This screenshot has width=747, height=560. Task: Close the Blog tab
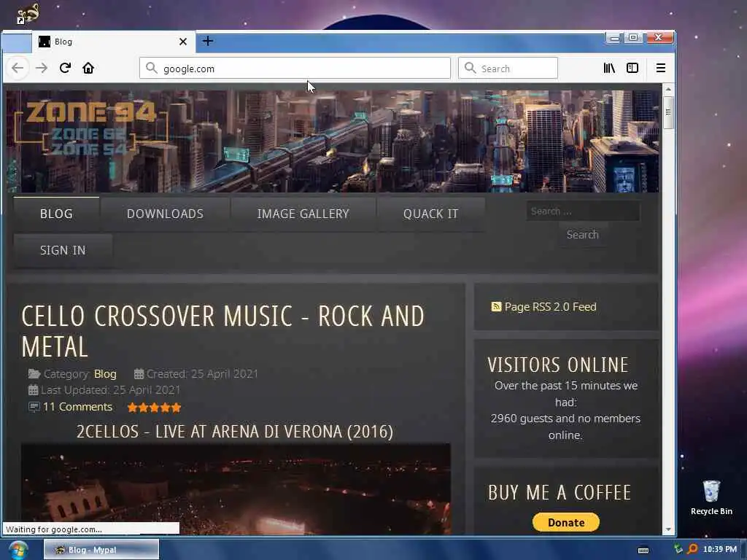[183, 42]
